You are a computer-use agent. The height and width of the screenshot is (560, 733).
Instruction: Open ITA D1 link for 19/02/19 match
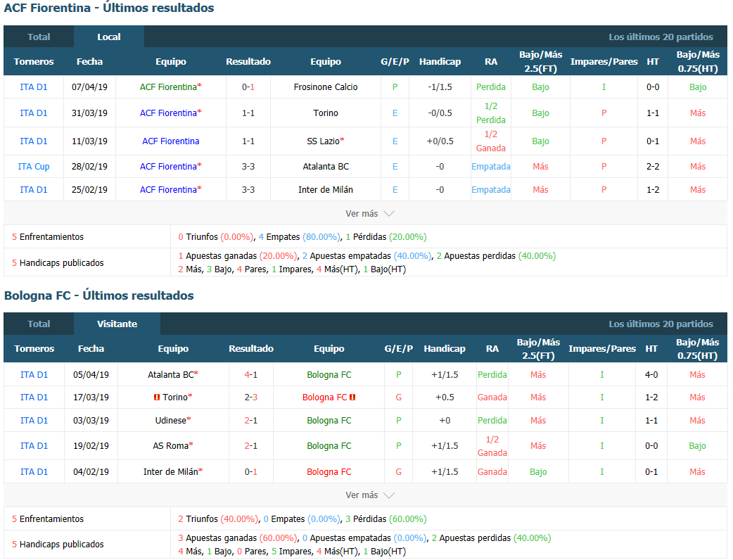[x=34, y=446]
